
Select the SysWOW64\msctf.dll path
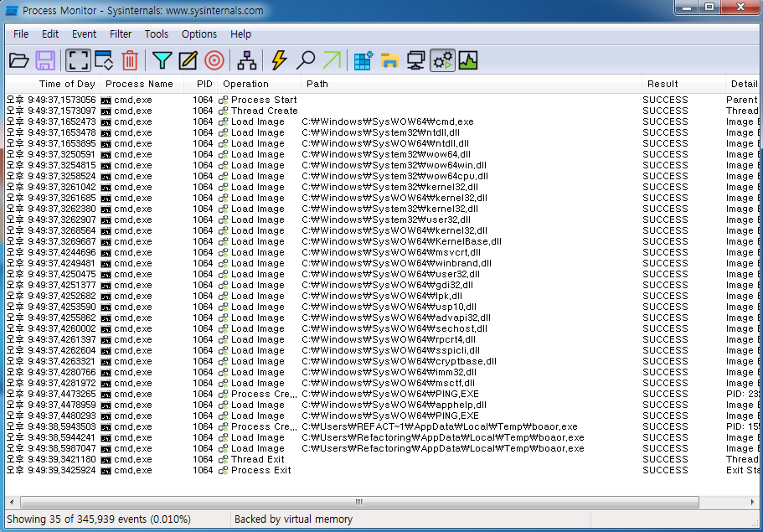click(389, 383)
